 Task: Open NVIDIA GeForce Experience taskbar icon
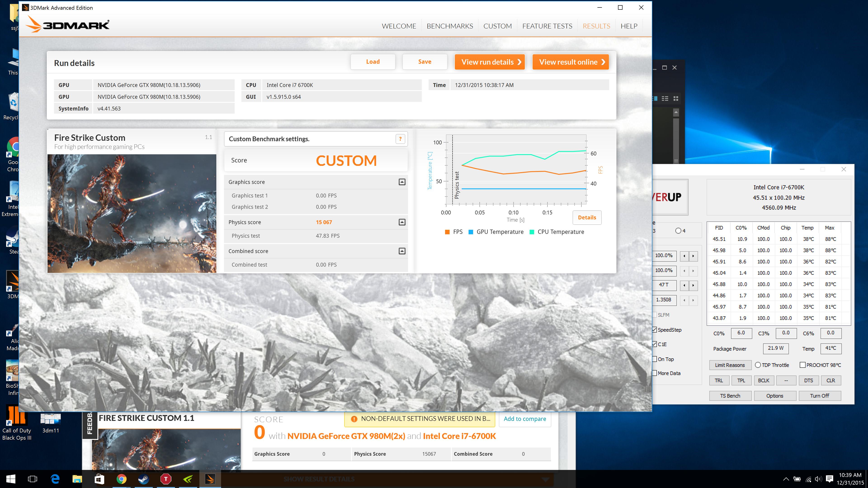pyautogui.click(x=188, y=479)
